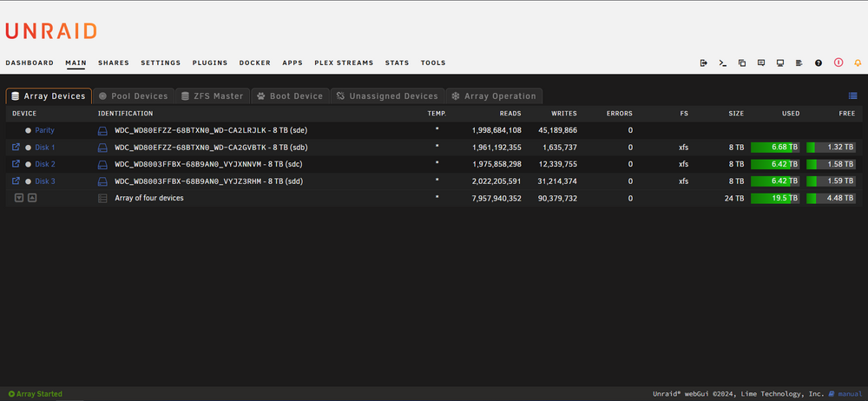
Task: Click the external link icon for Disk 2
Action: 16,164
